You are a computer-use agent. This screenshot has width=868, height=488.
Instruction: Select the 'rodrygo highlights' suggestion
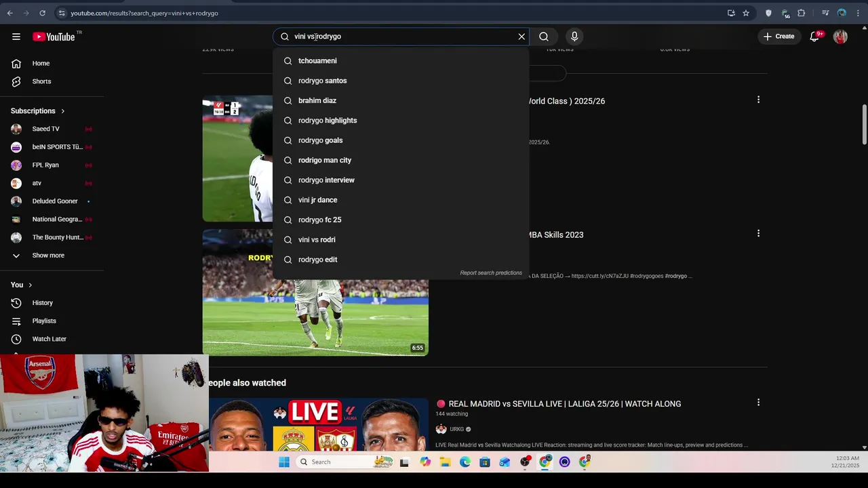(401, 121)
